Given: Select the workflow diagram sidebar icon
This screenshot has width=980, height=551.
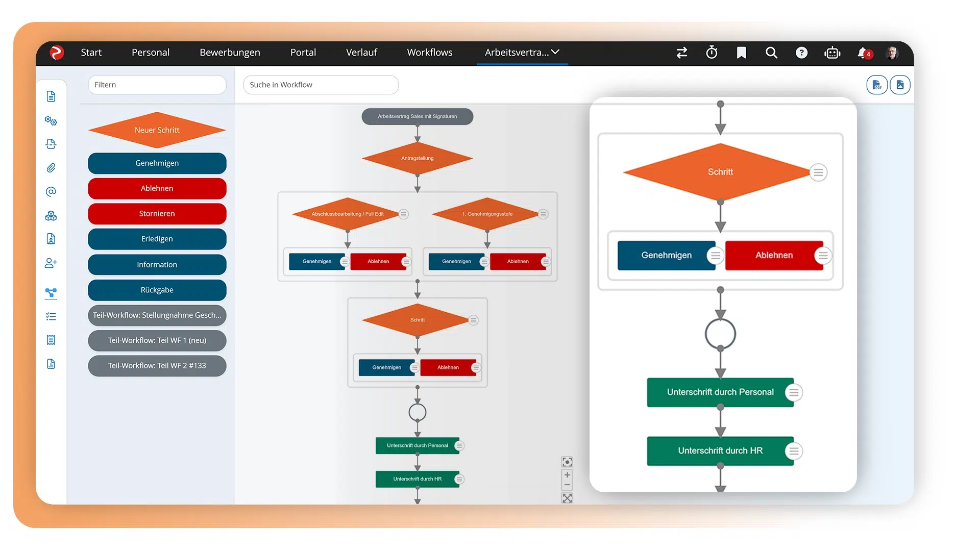Looking at the screenshot, I should (51, 293).
